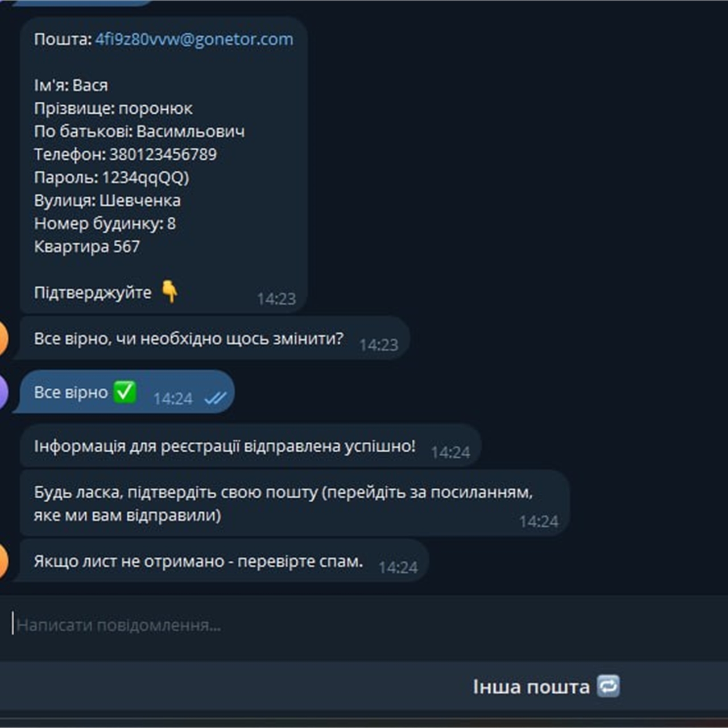Image resolution: width=728 pixels, height=728 pixels.
Task: Click the green checkmark emoji after Все вірно
Action: point(125,392)
